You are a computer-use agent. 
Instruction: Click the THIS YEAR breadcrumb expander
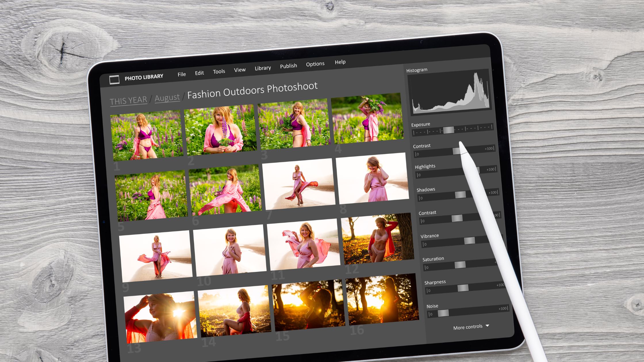pos(129,99)
